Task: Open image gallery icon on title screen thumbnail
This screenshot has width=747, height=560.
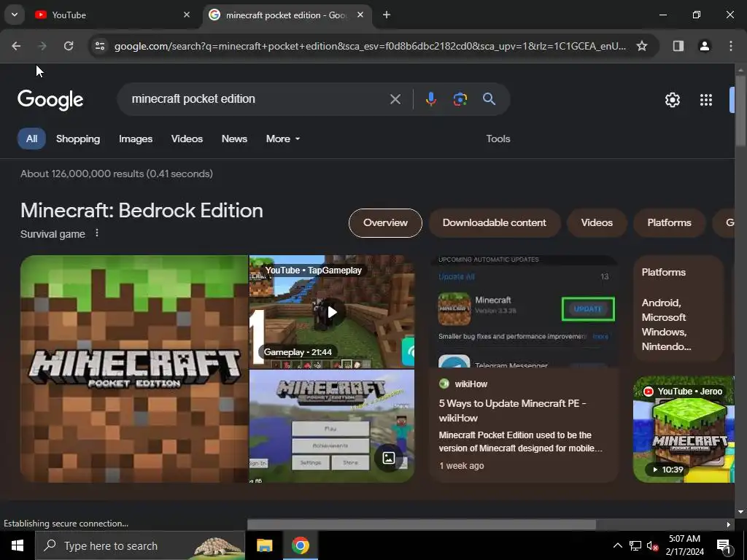Action: click(388, 458)
